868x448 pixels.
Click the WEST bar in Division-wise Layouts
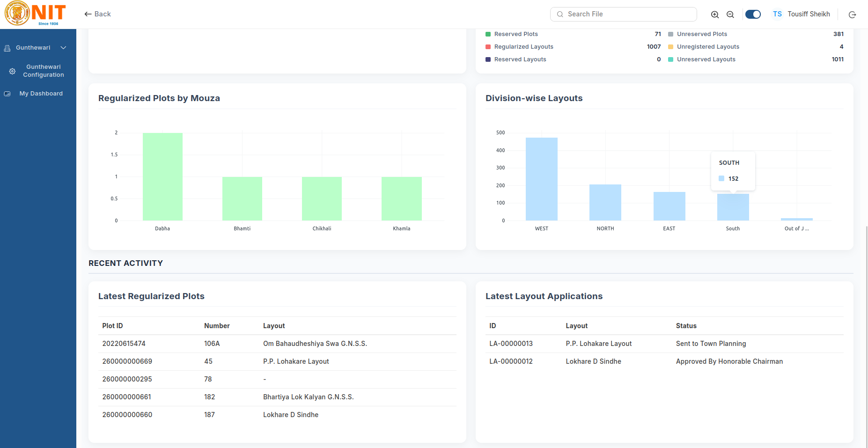(541, 179)
